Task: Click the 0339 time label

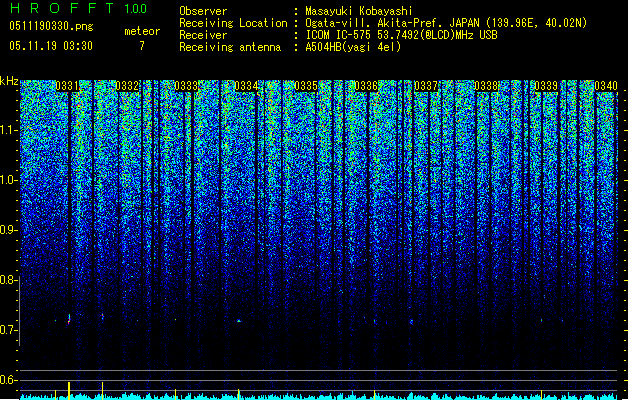Action: point(546,86)
